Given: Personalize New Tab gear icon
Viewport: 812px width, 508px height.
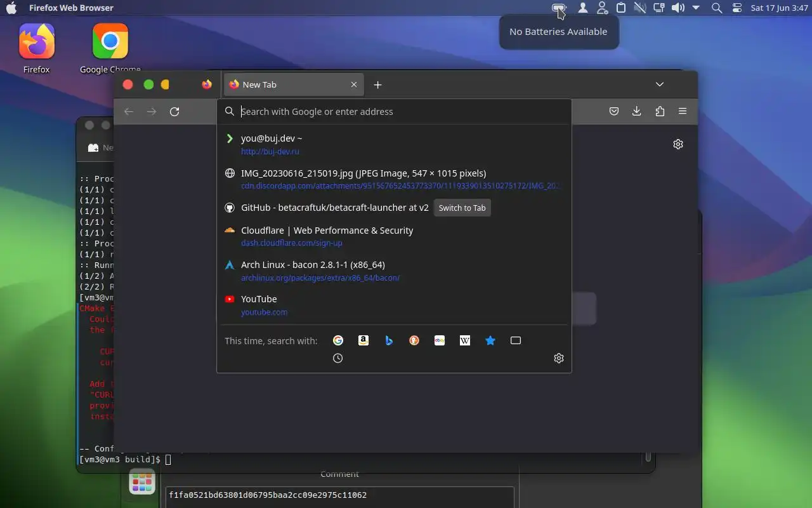Looking at the screenshot, I should point(678,144).
